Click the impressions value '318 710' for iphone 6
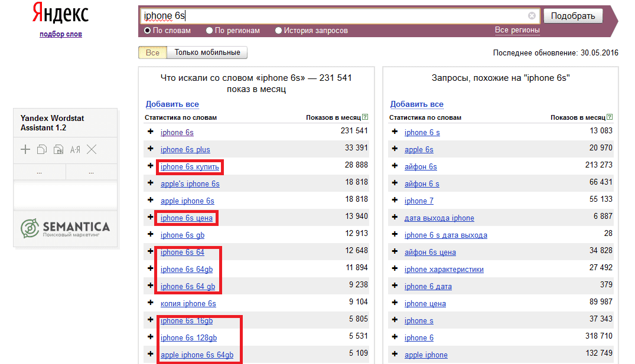The image size is (635, 364). point(599,336)
